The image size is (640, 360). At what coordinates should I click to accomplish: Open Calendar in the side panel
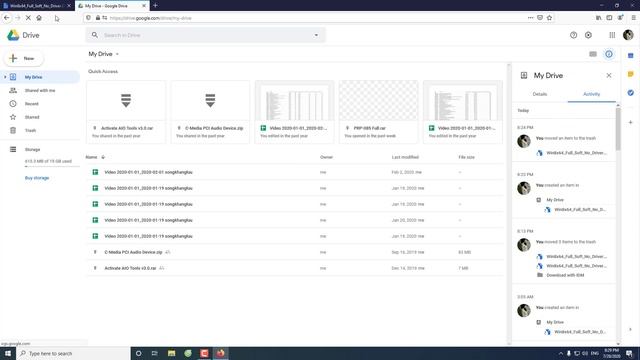coord(631,56)
